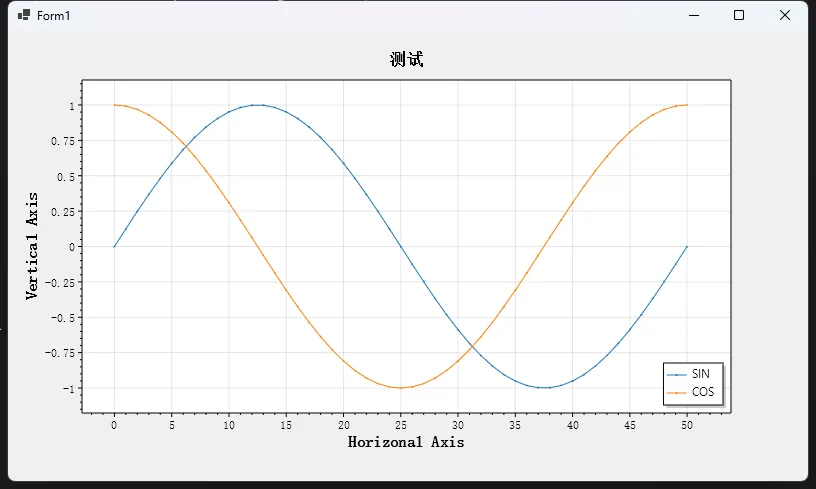Image resolution: width=816 pixels, height=489 pixels.
Task: Click the SIN curve point at x=0
Action: (114, 247)
